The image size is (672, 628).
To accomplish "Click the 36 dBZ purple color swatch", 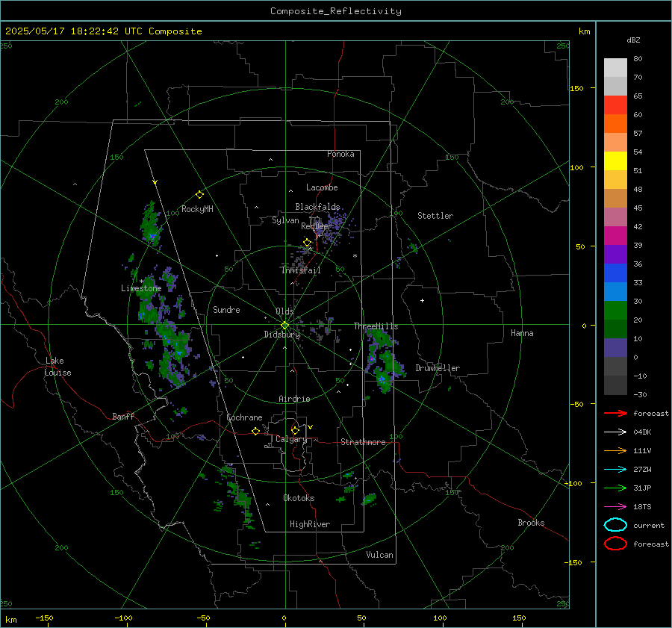I will tap(615, 254).
